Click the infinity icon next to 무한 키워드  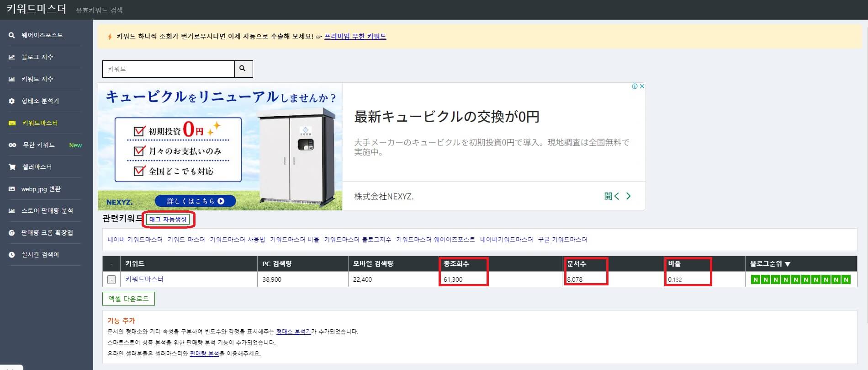12,145
